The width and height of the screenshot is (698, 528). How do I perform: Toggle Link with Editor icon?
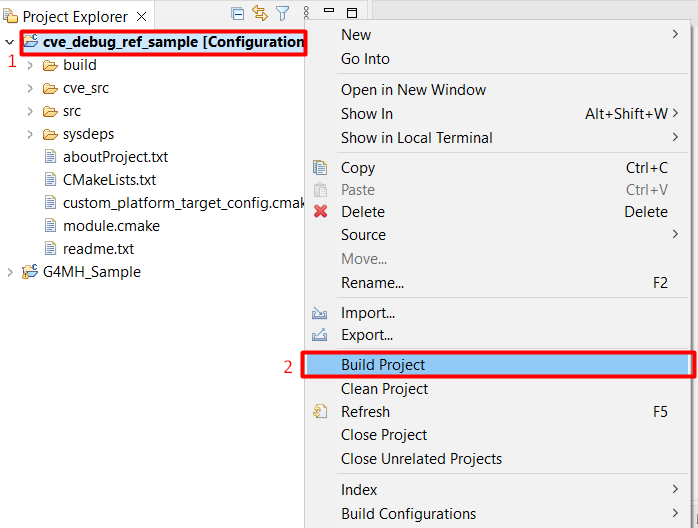point(260,14)
